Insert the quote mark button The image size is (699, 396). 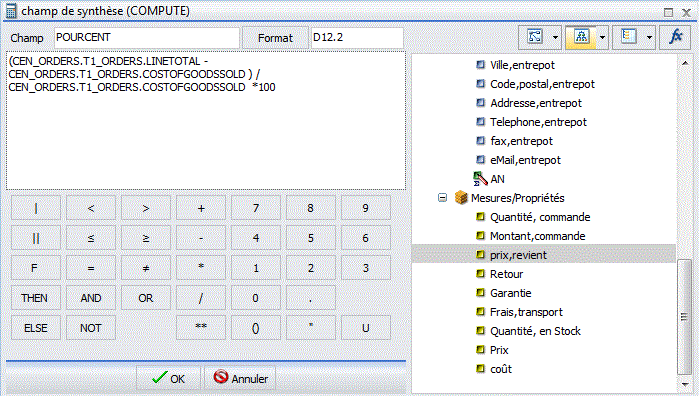311,328
